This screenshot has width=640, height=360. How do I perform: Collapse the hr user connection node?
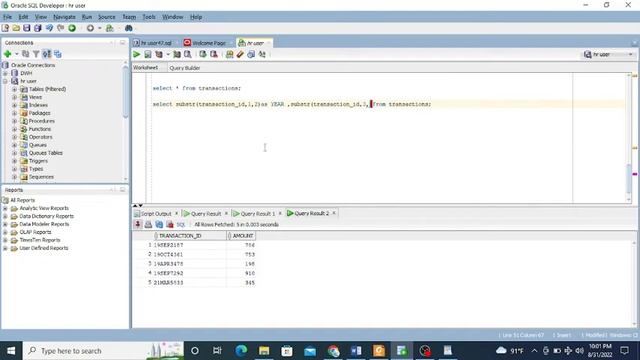(x=5, y=81)
